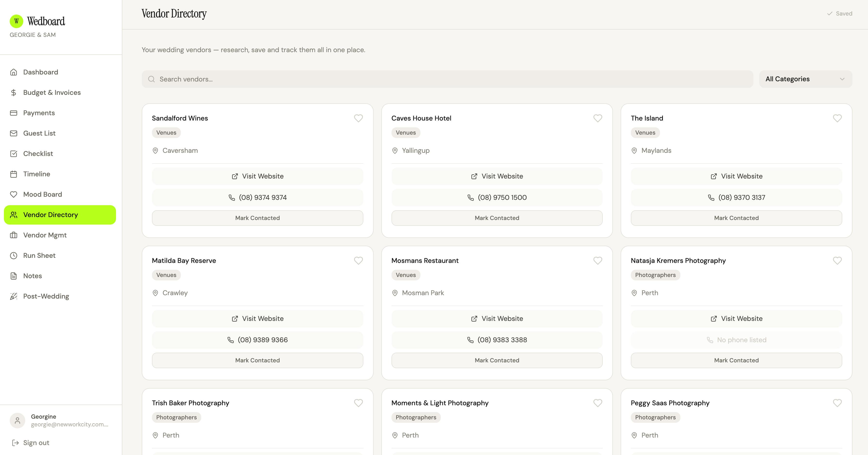Mark Natasja Kremers Photography as contacted
The image size is (868, 455).
pyautogui.click(x=736, y=360)
